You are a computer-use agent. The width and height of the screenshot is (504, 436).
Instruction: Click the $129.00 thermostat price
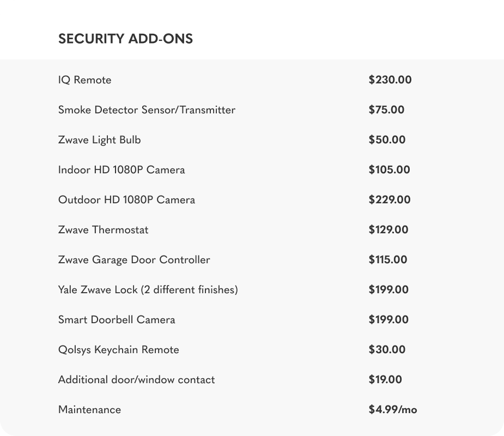(388, 229)
